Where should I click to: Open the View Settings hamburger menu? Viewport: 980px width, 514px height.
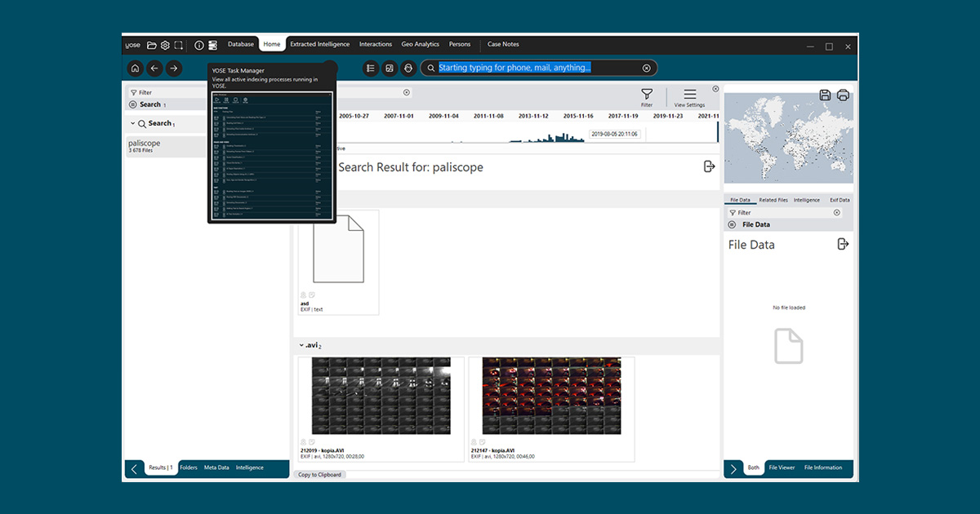690,96
